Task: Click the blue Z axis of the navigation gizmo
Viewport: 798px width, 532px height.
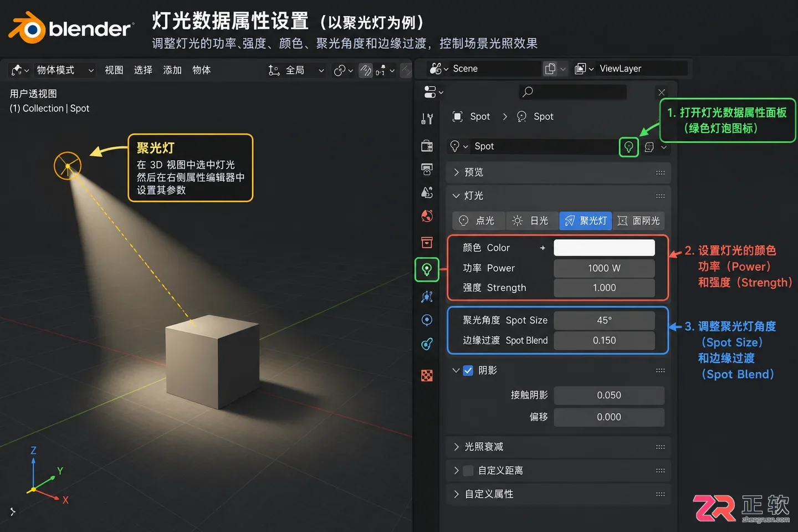Action: pyautogui.click(x=33, y=451)
